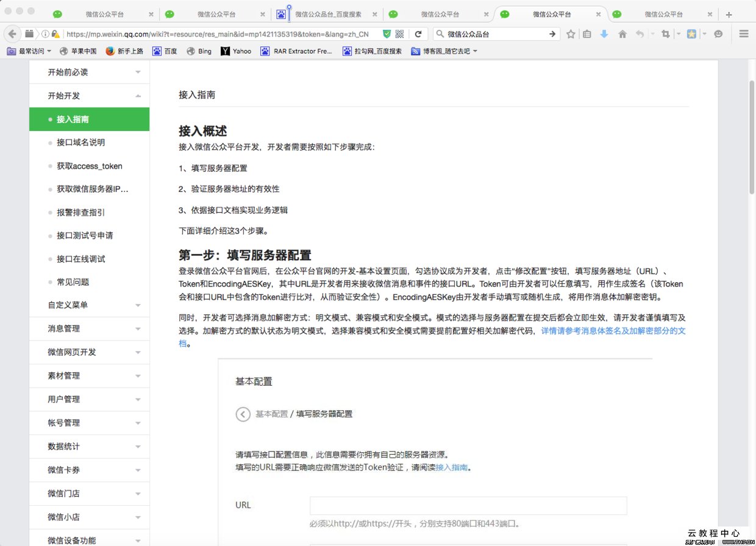Open the green security shield icon
Image resolution: width=756 pixels, height=546 pixels.
(388, 35)
